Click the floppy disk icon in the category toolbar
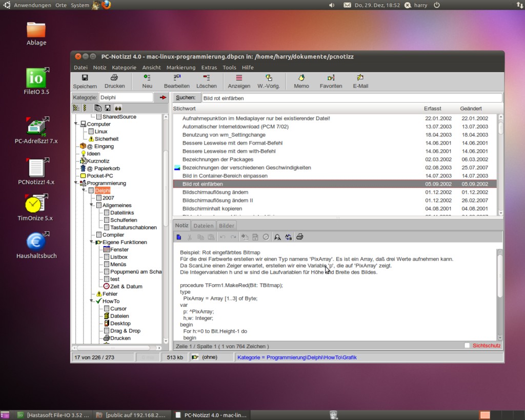 click(x=108, y=108)
